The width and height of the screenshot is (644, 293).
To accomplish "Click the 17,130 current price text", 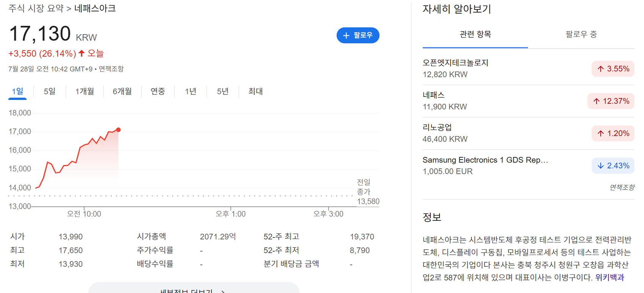I will (40, 33).
